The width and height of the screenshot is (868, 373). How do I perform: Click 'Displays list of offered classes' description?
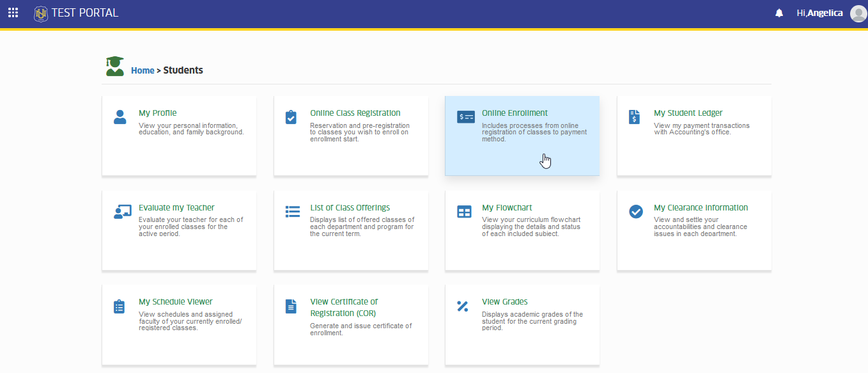[x=362, y=226]
